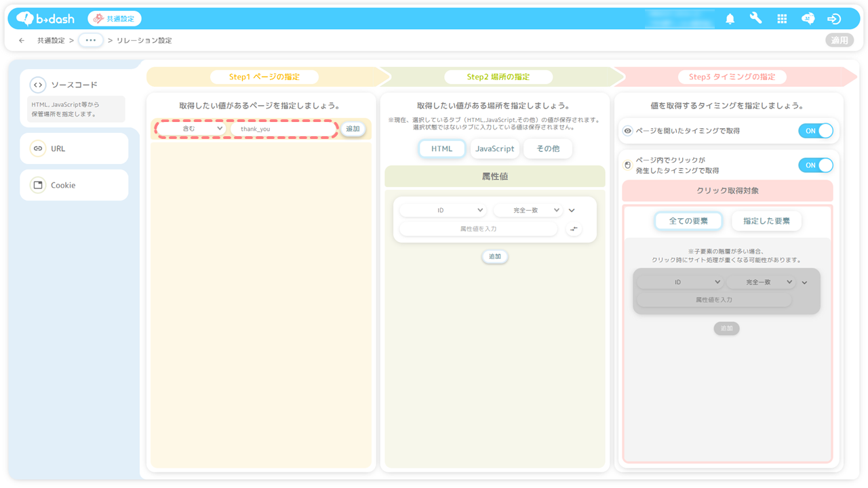Open the ID attribute dropdown in Step2
This screenshot has width=868, height=488.
(442, 211)
